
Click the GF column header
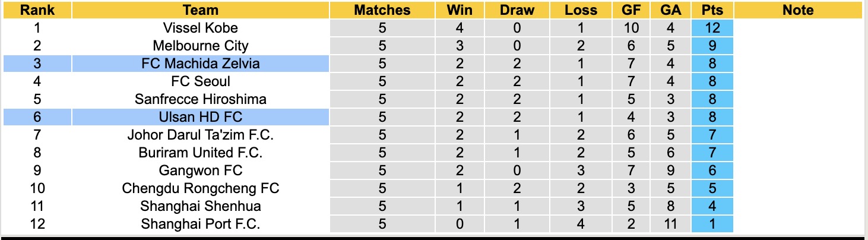(x=632, y=10)
